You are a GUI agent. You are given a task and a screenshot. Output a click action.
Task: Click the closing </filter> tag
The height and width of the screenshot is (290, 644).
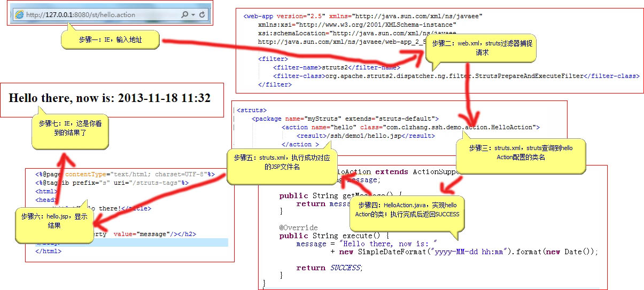coord(275,84)
